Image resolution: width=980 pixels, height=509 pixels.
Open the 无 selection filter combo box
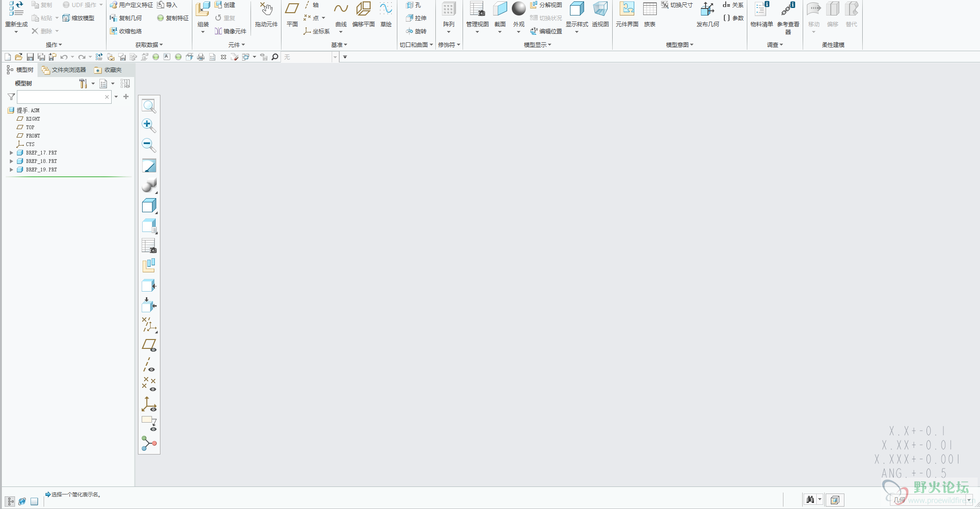310,57
